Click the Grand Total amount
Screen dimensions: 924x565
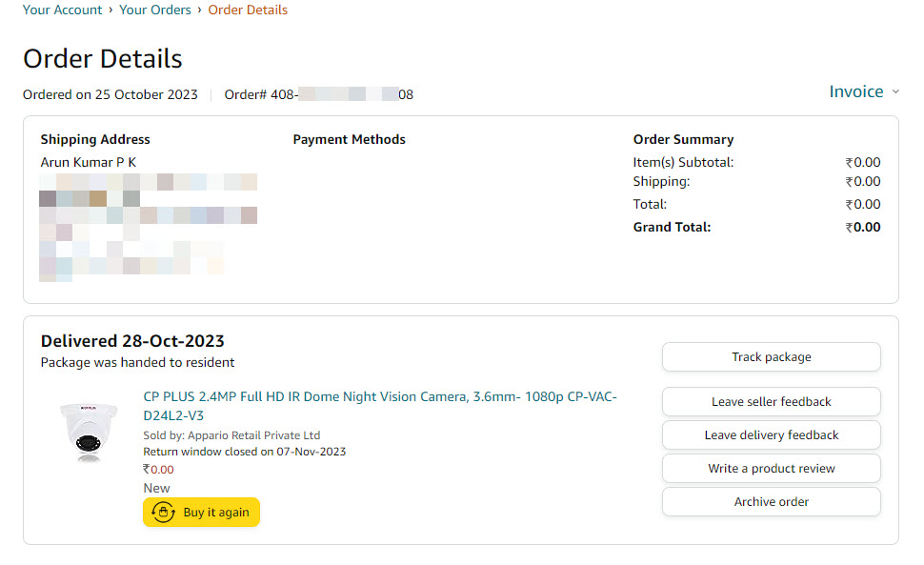[862, 227]
